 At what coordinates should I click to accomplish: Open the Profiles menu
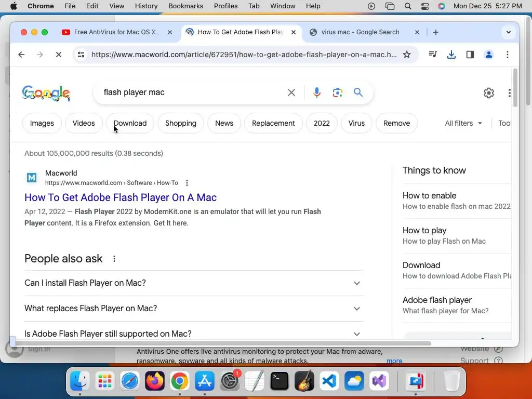click(x=225, y=6)
